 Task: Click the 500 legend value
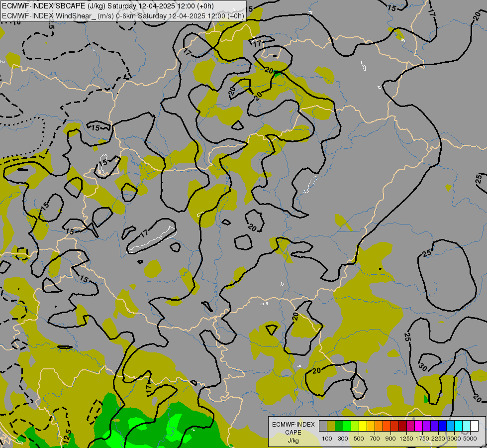[359, 439]
